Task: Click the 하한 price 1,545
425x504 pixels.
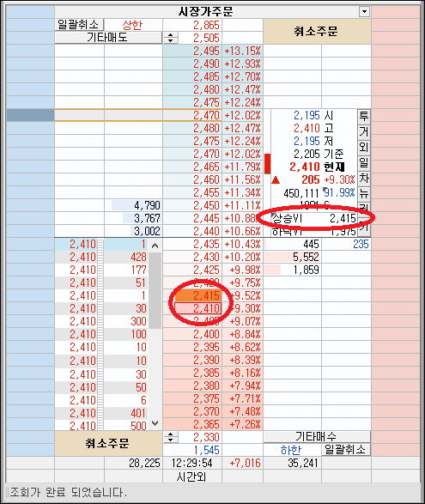Action: pyautogui.click(x=206, y=450)
